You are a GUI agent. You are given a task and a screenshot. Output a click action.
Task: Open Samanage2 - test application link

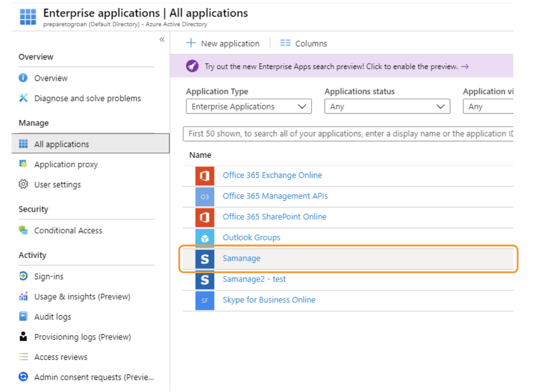[x=254, y=279]
